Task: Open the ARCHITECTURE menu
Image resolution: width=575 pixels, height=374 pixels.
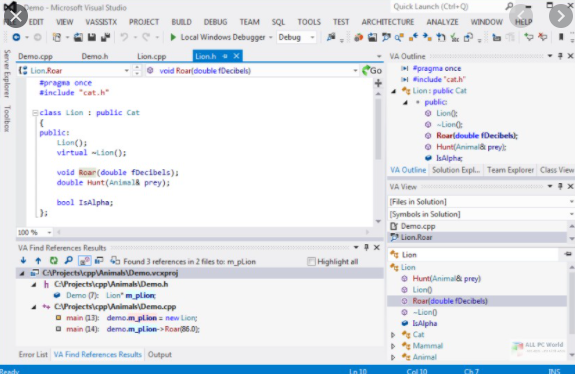Action: click(388, 22)
